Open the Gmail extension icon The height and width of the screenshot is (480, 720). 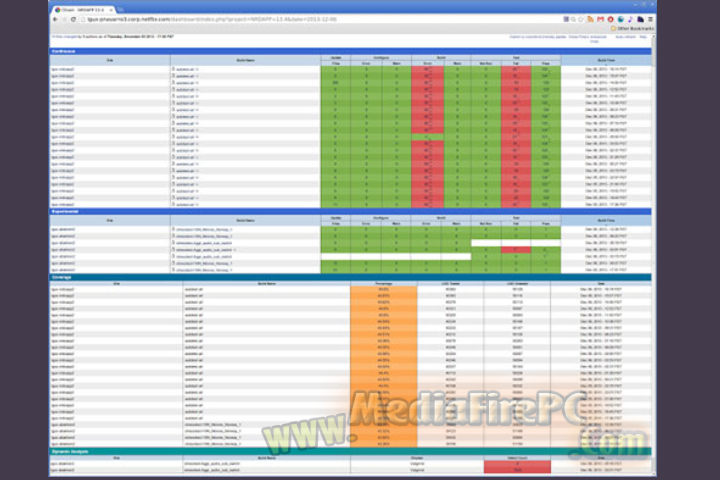600,19
